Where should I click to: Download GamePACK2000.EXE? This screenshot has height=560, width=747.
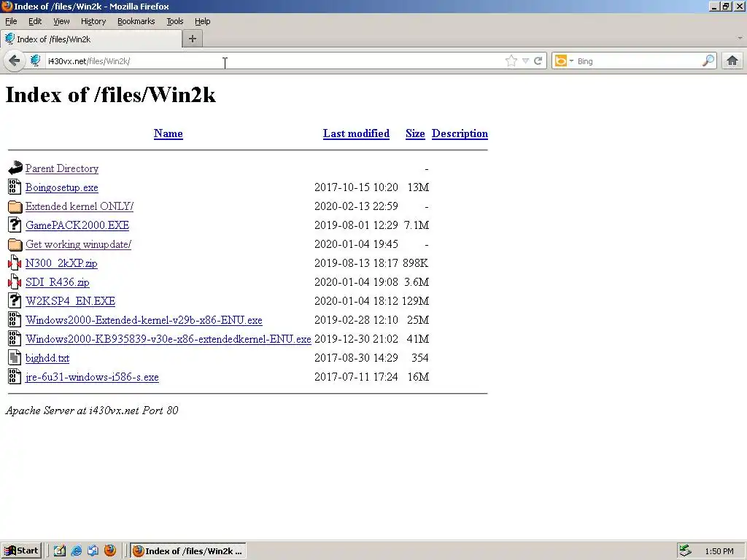[77, 225]
